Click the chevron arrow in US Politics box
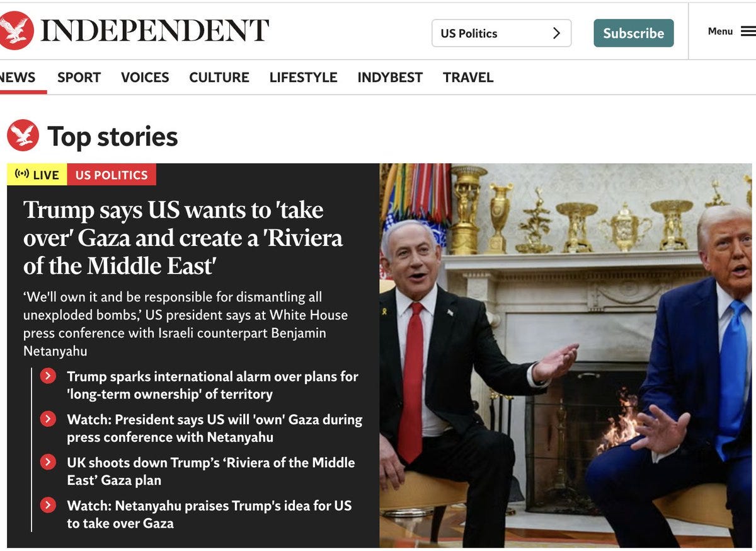756x551 pixels. 556,33
